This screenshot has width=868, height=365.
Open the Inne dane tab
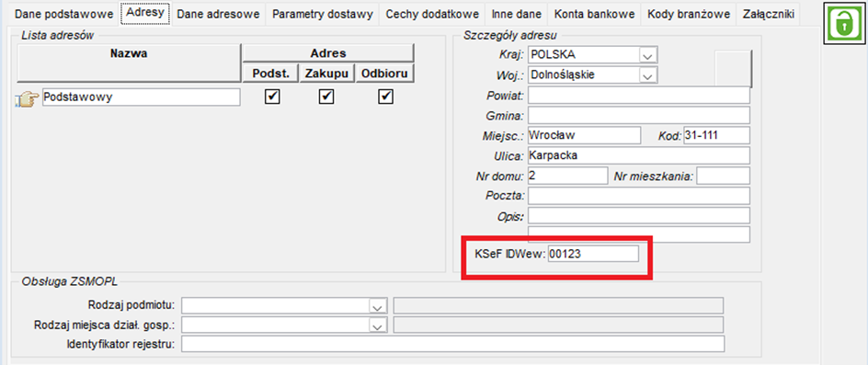[517, 15]
